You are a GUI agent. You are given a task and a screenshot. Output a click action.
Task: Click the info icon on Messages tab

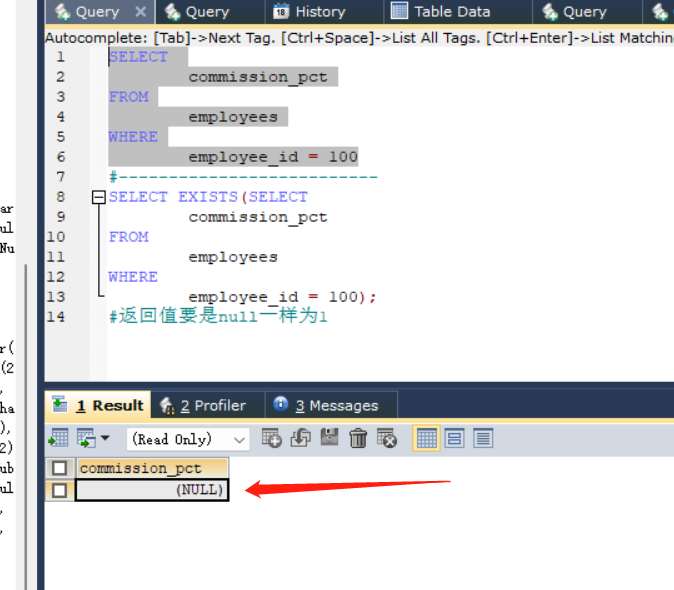(x=281, y=404)
